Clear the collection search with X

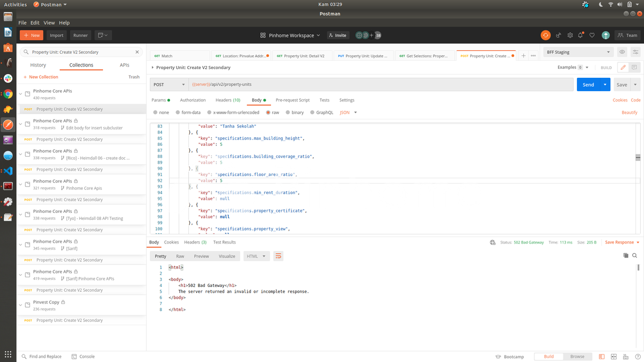[x=137, y=52]
